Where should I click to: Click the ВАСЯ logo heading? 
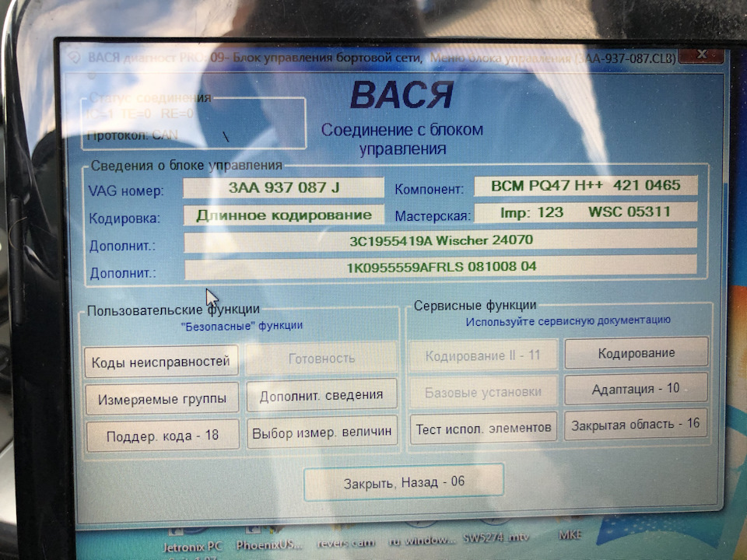pyautogui.click(x=402, y=95)
